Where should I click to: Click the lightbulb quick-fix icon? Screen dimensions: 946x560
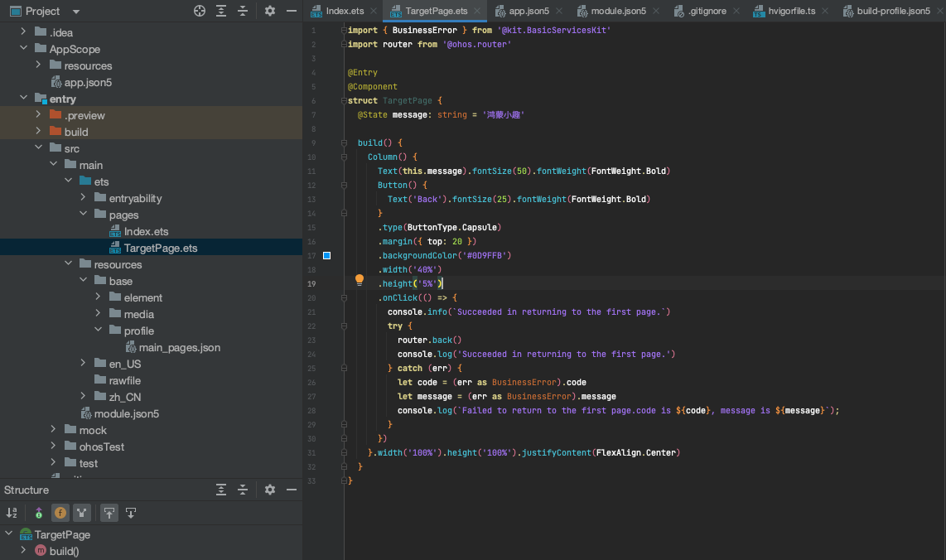pos(360,281)
